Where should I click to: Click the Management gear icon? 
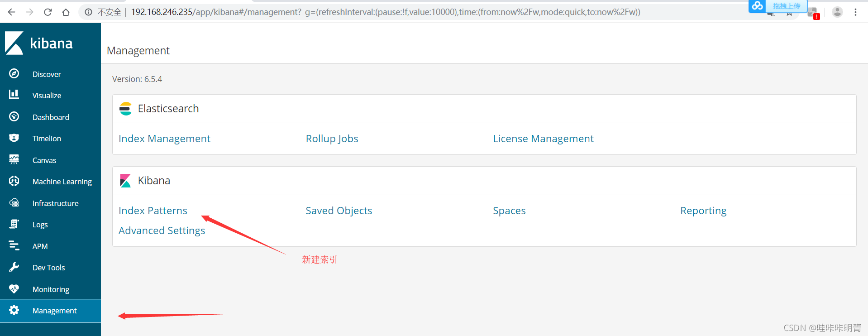[x=14, y=310]
